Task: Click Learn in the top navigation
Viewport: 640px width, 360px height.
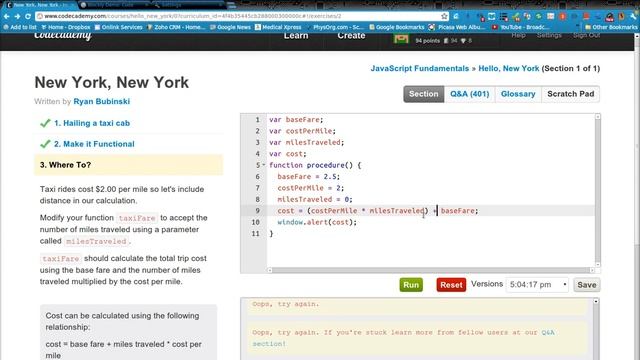Action: coord(296,36)
